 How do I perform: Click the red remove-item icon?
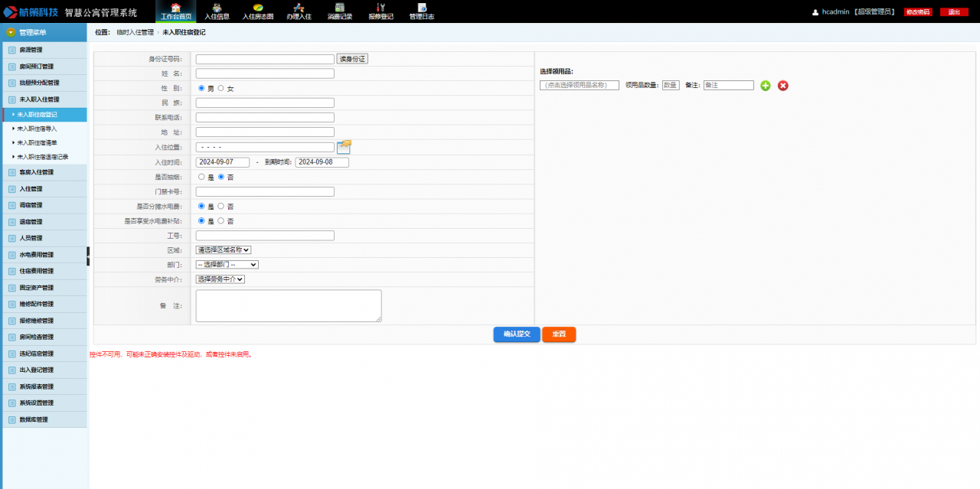pyautogui.click(x=782, y=86)
